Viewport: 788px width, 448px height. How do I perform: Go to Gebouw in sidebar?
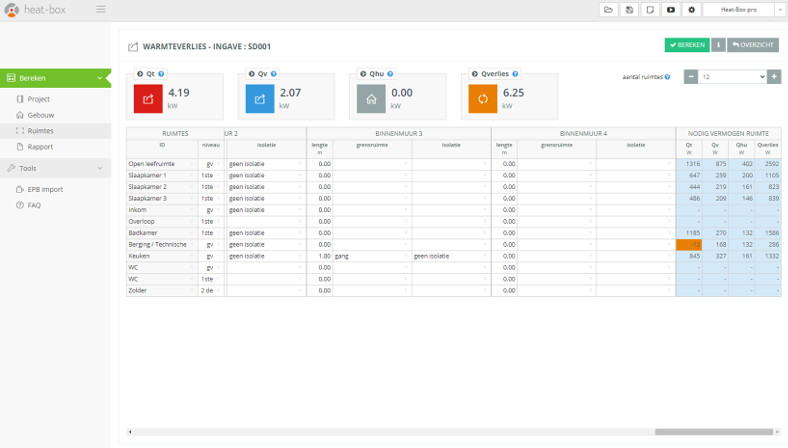pos(41,115)
